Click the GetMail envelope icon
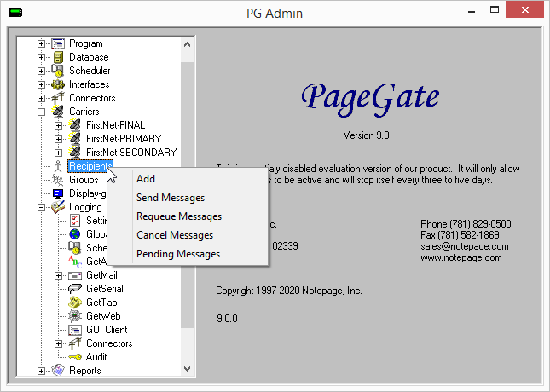The image size is (550, 392). point(75,275)
